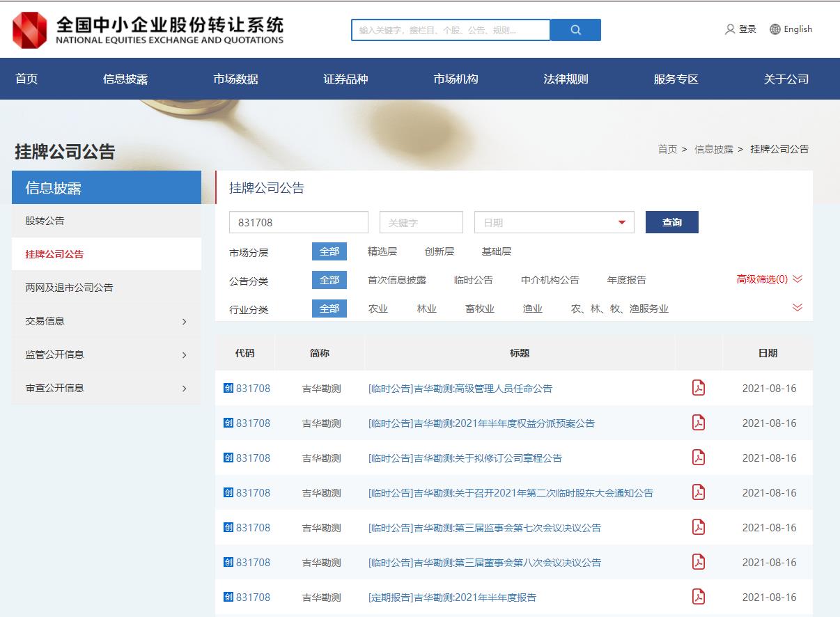Open 市场数据 navigation menu

coord(235,79)
